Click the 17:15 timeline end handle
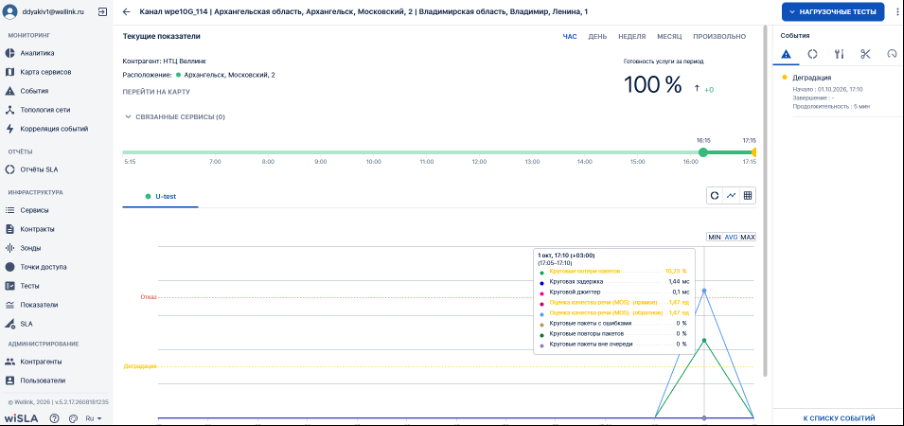Image resolution: width=904 pixels, height=426 pixels. [x=754, y=152]
